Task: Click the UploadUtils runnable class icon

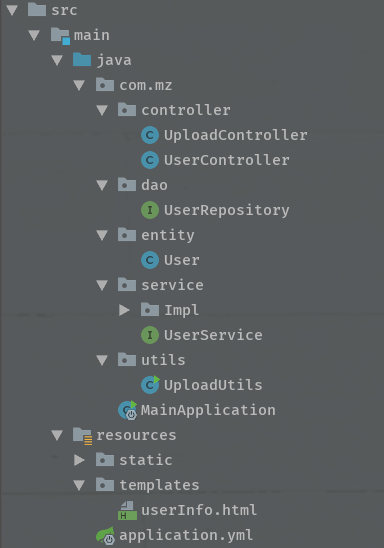Action: (x=150, y=385)
